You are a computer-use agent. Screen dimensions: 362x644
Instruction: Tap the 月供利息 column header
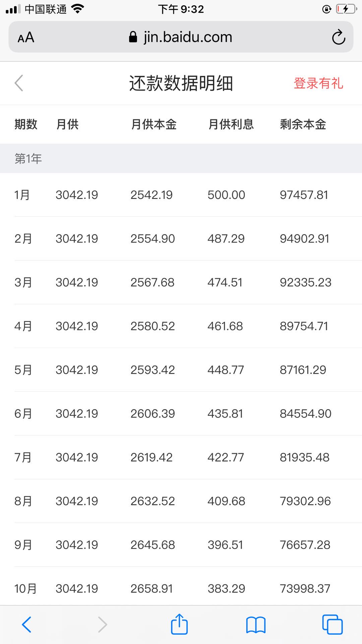click(x=231, y=124)
